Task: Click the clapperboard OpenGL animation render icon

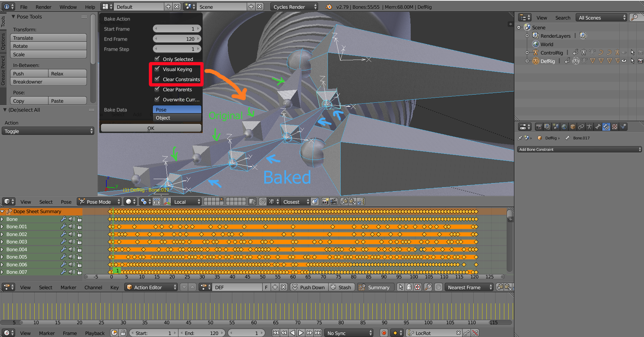Action: pos(334,201)
